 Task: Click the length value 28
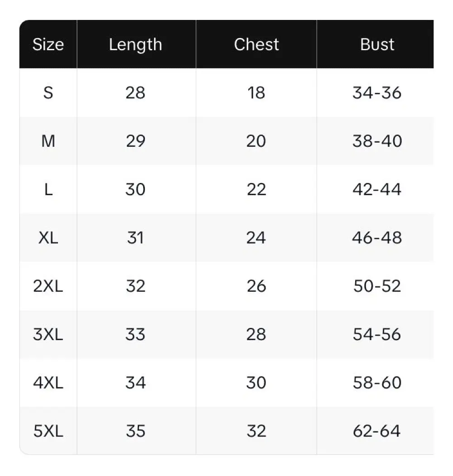(135, 93)
